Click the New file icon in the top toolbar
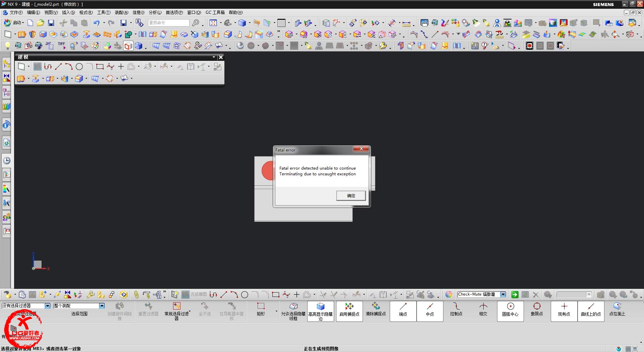 click(x=30, y=23)
